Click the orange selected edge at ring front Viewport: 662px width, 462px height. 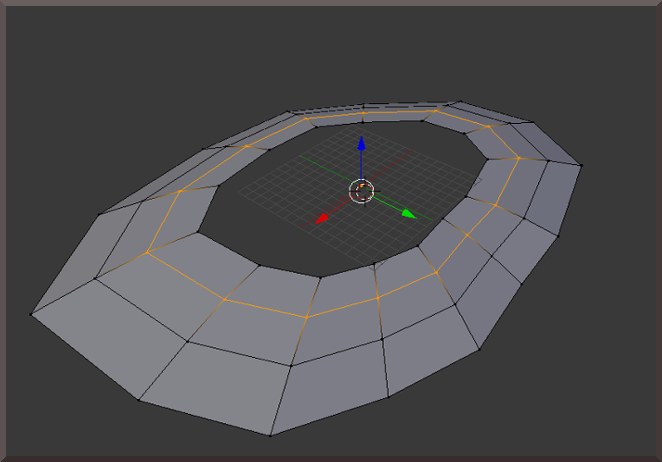coord(265,308)
